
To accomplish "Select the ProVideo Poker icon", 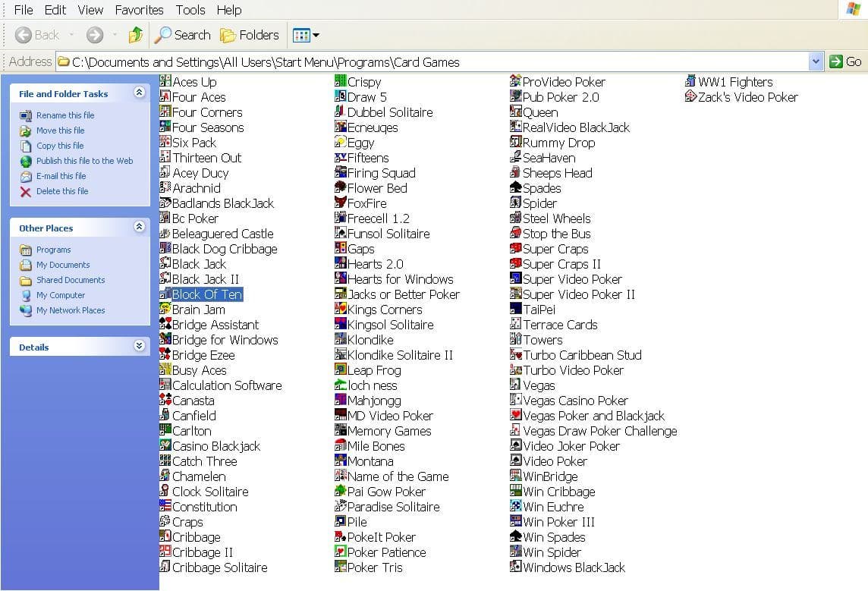I will (515, 81).
